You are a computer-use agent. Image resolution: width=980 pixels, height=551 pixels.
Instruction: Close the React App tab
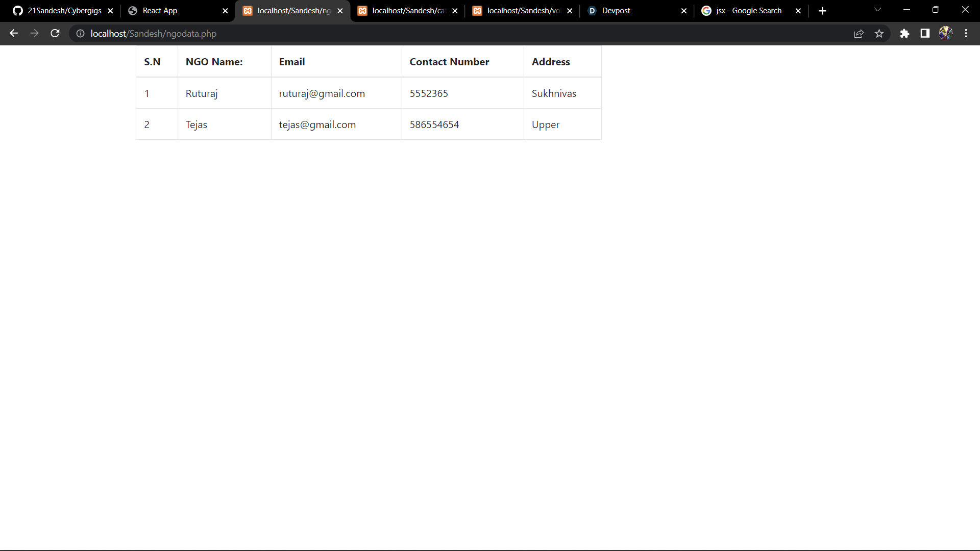coord(225,11)
